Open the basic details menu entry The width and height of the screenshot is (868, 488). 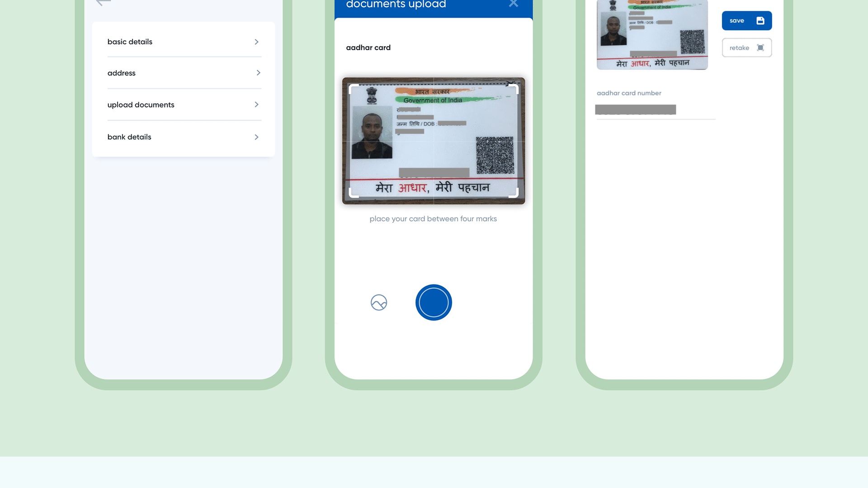click(x=184, y=42)
